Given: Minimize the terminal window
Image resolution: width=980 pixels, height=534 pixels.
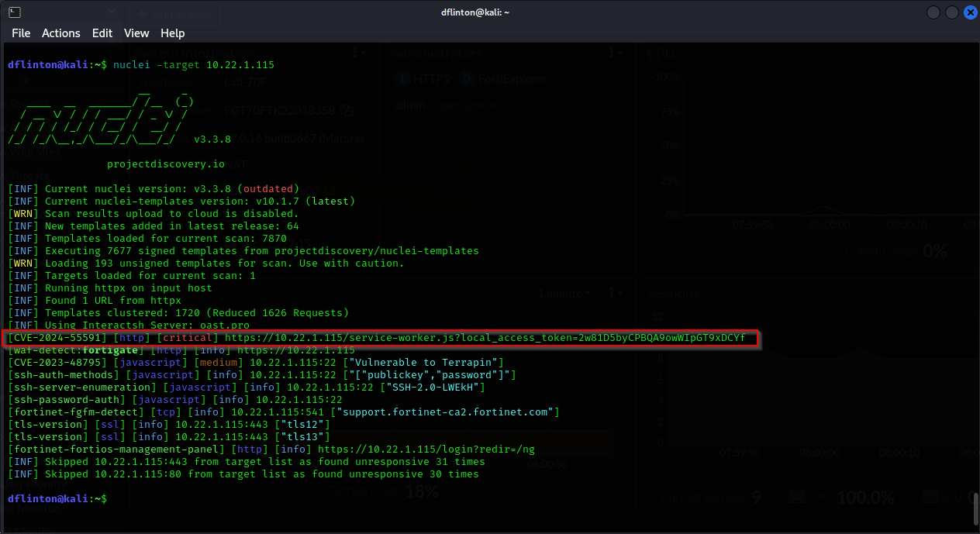Looking at the screenshot, I should 933,12.
